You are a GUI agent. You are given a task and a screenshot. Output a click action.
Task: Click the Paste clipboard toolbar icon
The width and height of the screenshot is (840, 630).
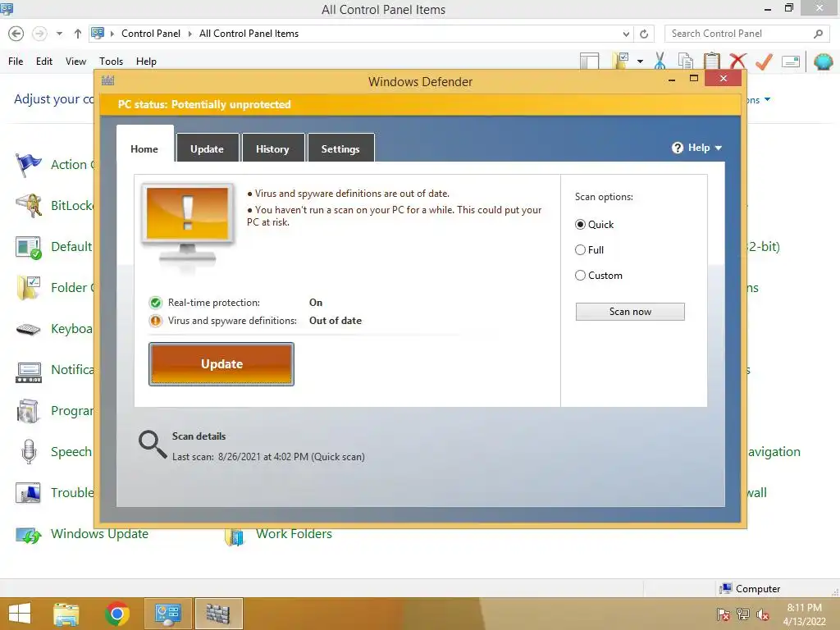coord(711,61)
